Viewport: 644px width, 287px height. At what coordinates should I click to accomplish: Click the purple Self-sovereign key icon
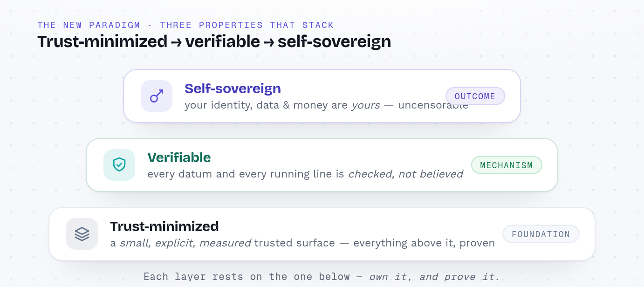(x=157, y=96)
